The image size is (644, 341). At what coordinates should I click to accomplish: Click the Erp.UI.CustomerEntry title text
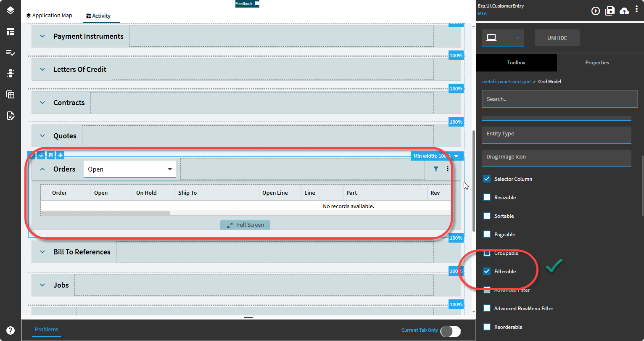[x=501, y=6]
